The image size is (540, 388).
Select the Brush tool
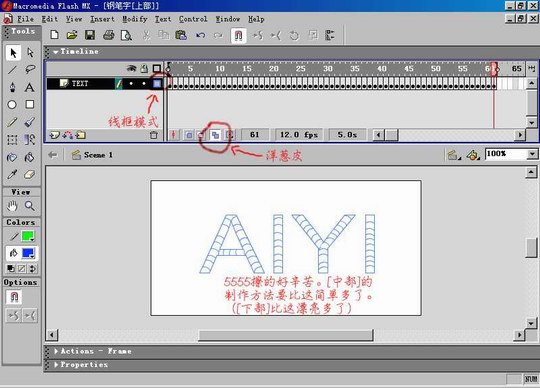[x=30, y=122]
